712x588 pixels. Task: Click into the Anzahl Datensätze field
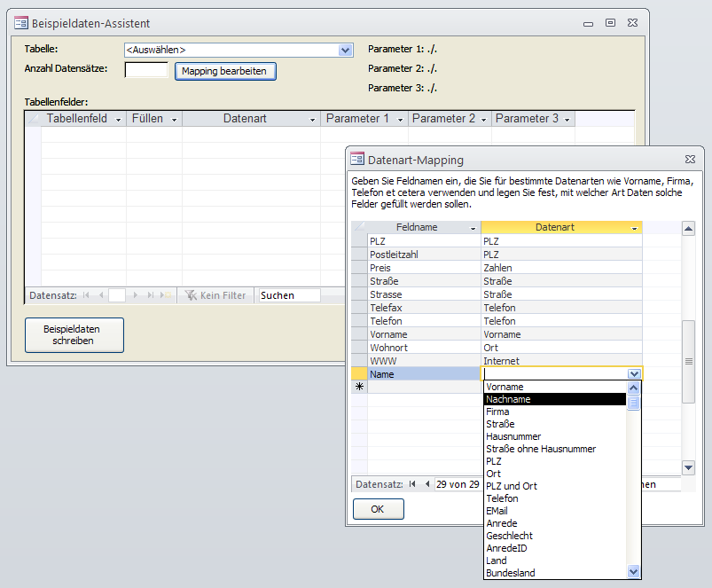[146, 70]
